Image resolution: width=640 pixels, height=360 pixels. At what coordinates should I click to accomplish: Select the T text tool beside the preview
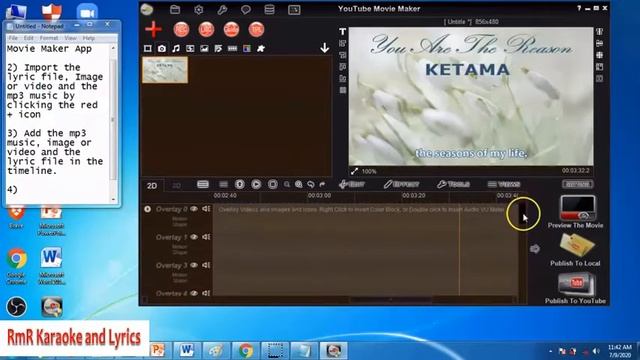coord(342,31)
